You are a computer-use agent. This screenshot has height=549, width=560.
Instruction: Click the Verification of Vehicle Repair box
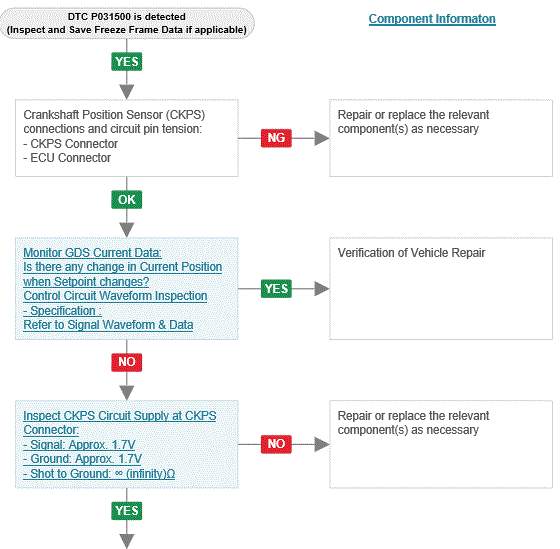pos(441,289)
